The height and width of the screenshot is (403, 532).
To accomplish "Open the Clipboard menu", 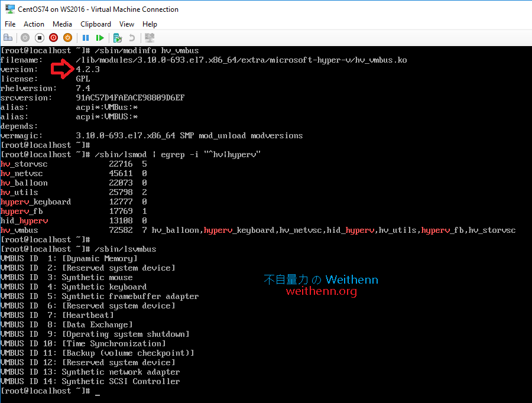I will [x=95, y=24].
